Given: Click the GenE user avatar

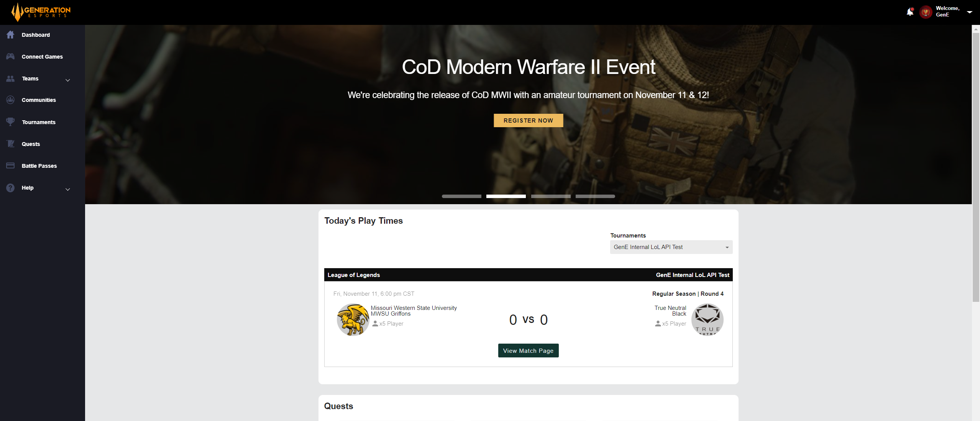Looking at the screenshot, I should point(926,12).
